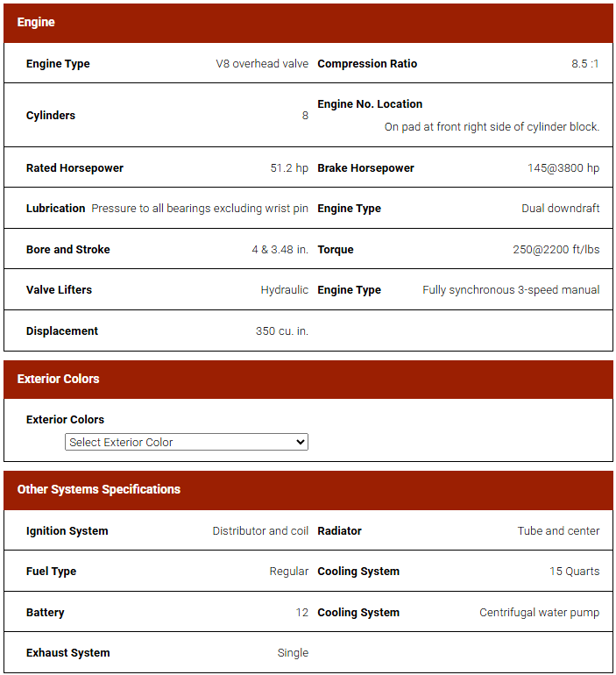Click the Engine No. Location label
Image resolution: width=616 pixels, height=675 pixels.
pos(370,104)
